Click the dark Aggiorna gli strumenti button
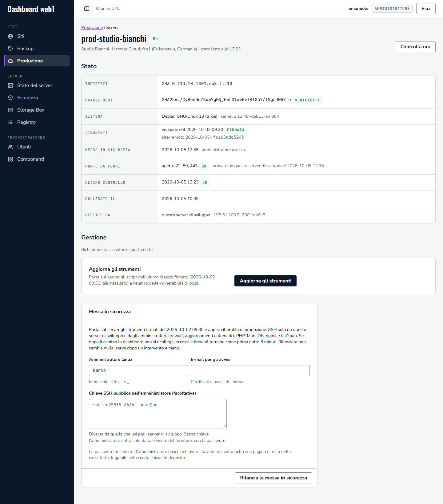Viewport: 443px width, 504px height. tap(265, 281)
